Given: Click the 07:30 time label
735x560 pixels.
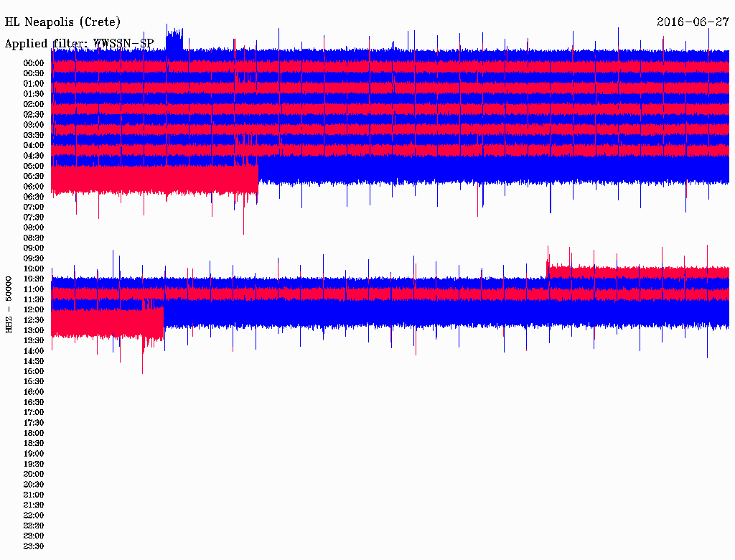Looking at the screenshot, I should pyautogui.click(x=34, y=217).
